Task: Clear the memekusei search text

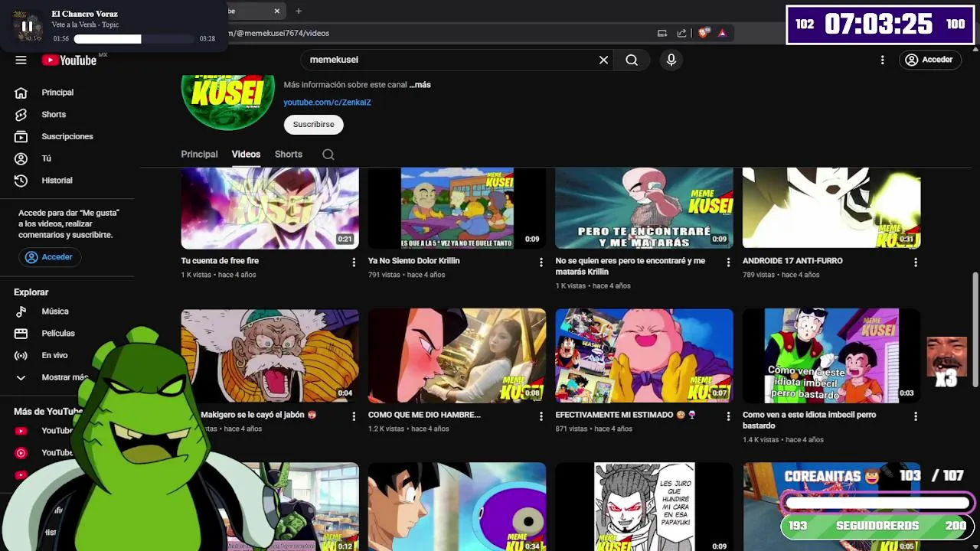Action: pyautogui.click(x=603, y=60)
